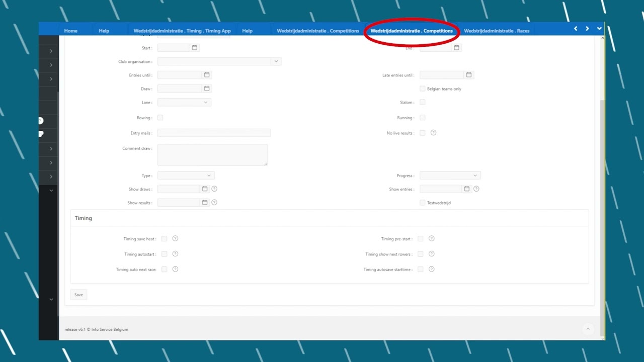Open the Start date calendar picker
This screenshot has width=644, height=362.
tap(195, 48)
